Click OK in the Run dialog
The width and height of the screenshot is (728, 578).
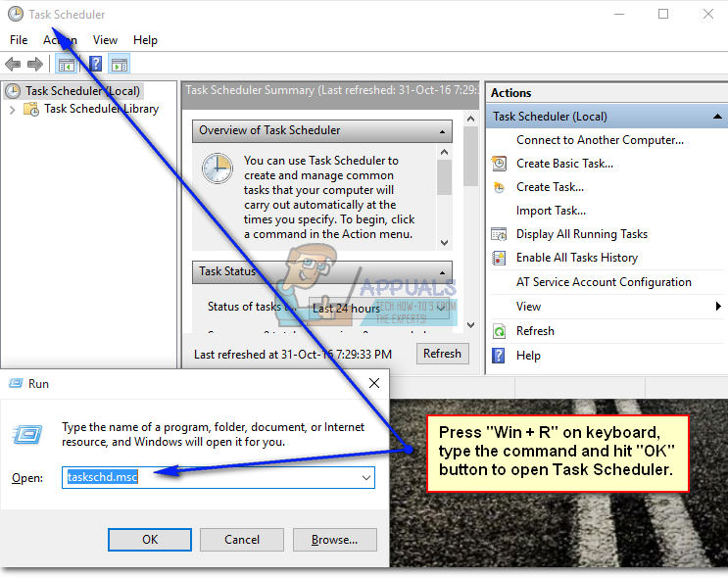point(150,540)
